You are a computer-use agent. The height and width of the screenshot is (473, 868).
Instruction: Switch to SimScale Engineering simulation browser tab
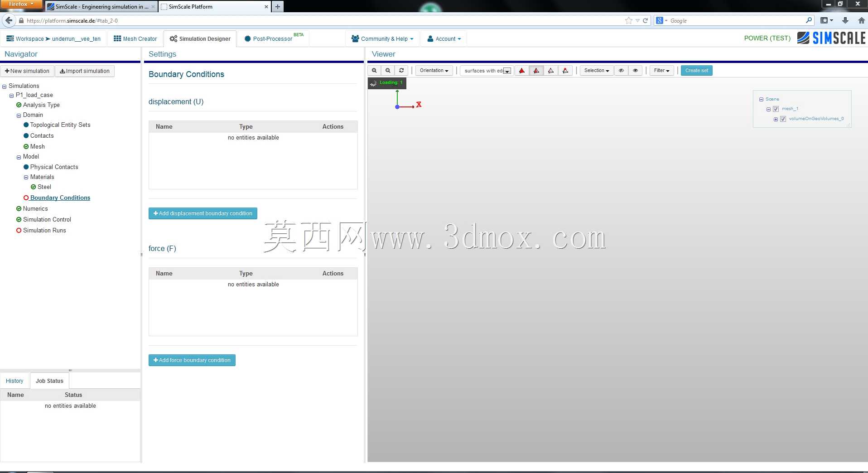(x=101, y=7)
